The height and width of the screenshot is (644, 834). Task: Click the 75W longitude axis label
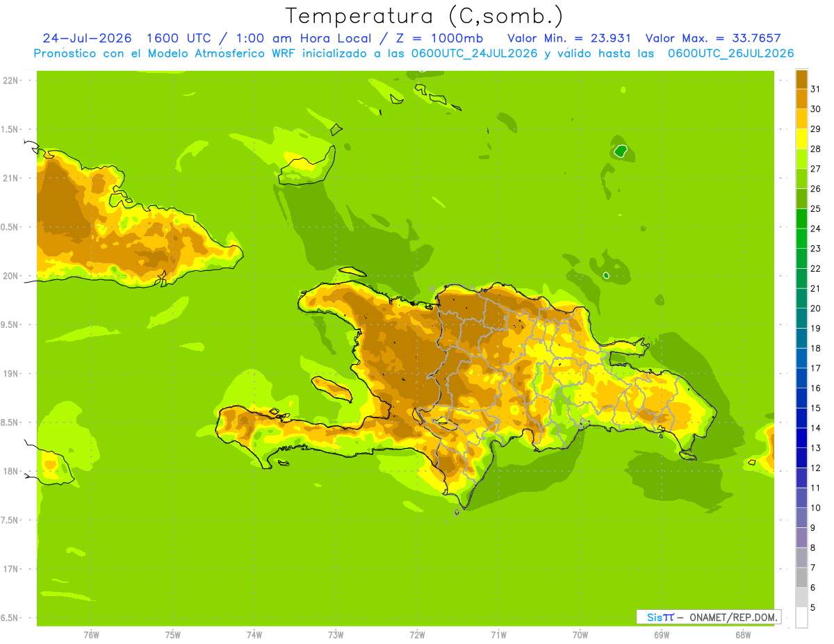[173, 635]
